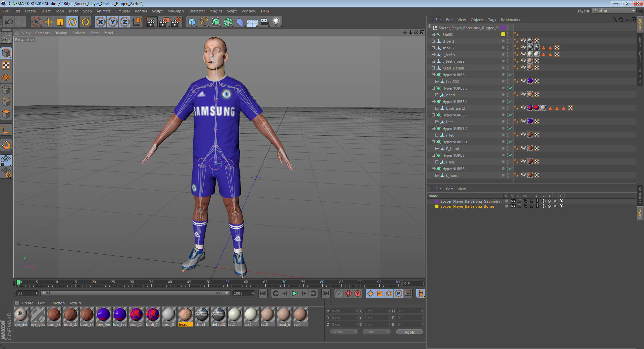Select the Move tool
Image resolution: width=644 pixels, height=349 pixels.
point(48,22)
